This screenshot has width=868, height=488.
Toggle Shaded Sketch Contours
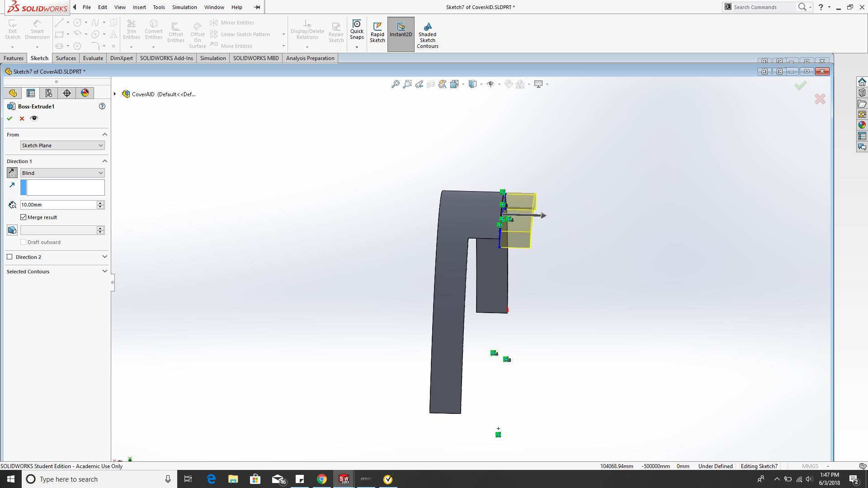428,35
